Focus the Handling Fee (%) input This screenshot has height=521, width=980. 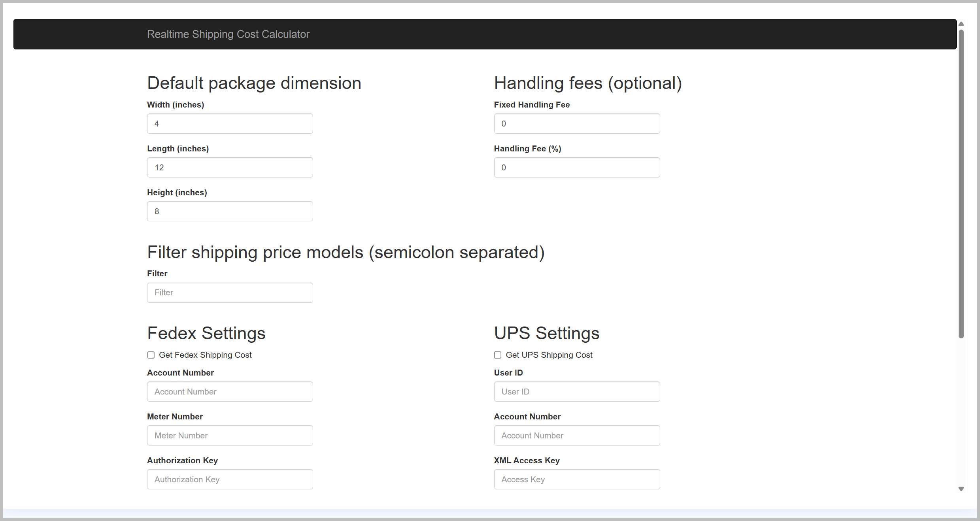tap(576, 168)
